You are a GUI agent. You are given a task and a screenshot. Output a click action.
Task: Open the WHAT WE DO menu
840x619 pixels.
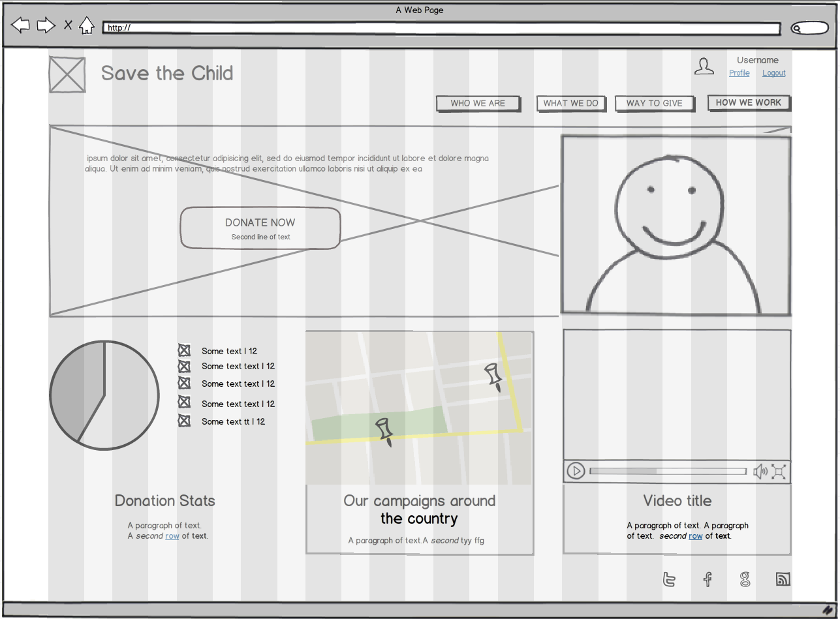click(x=570, y=103)
